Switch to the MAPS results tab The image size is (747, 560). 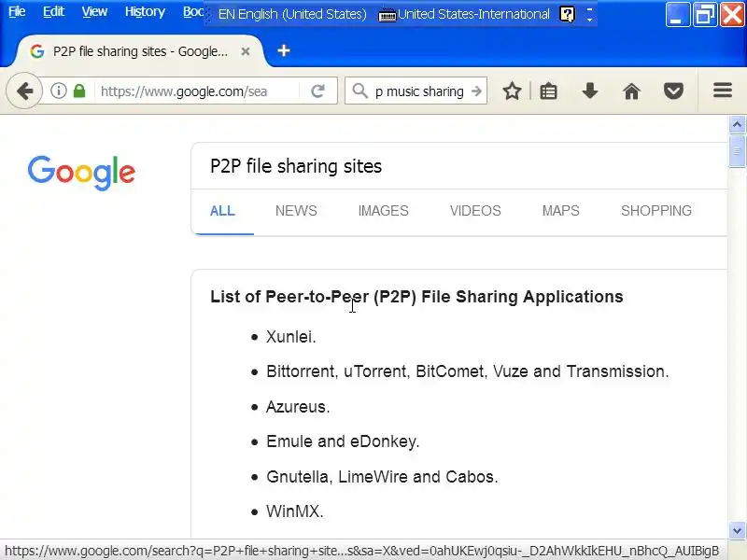click(x=560, y=211)
